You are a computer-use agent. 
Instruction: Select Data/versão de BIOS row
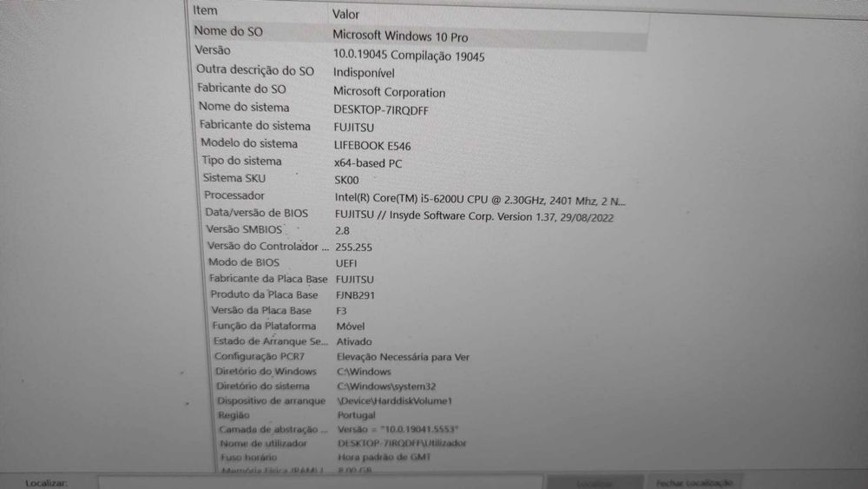[x=256, y=213]
